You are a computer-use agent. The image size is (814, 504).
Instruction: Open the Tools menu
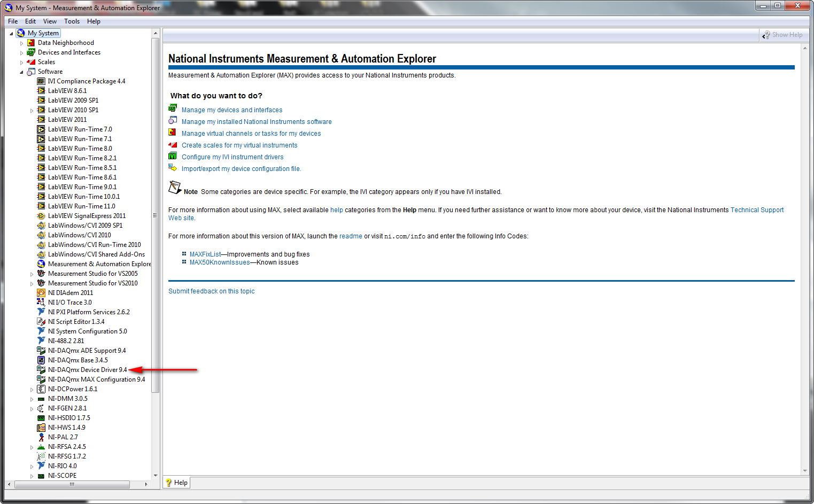pos(72,21)
